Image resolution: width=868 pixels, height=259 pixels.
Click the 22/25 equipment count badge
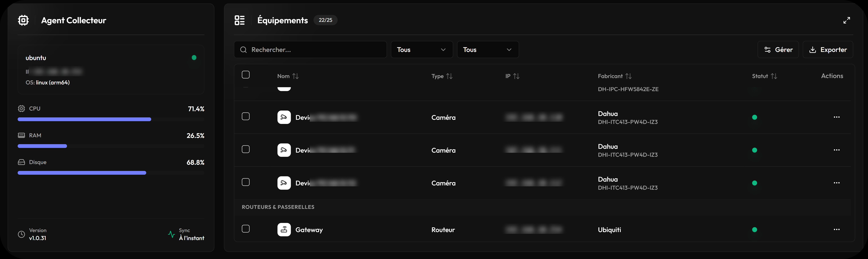(x=326, y=20)
